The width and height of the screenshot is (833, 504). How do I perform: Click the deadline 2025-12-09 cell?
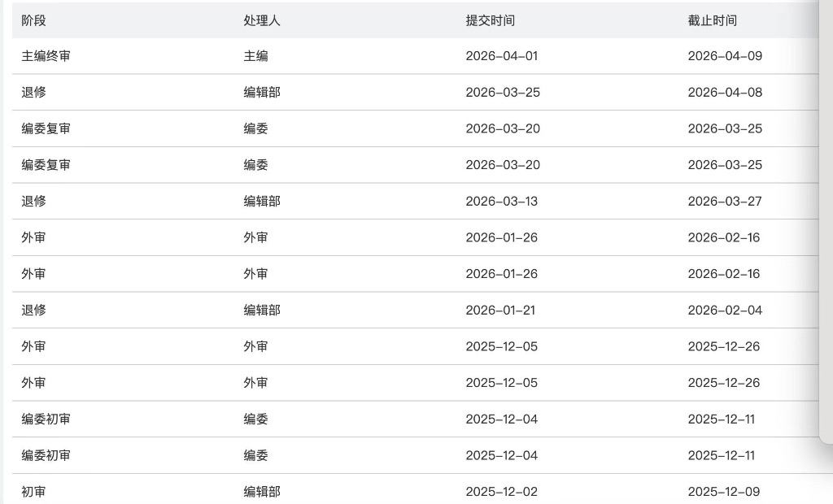point(725,491)
